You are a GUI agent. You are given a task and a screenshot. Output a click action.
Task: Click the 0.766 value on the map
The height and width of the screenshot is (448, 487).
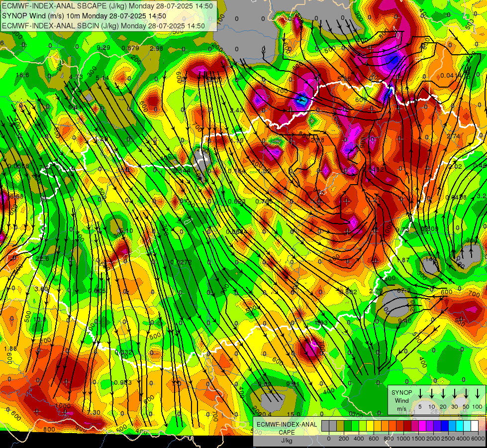tap(264, 201)
